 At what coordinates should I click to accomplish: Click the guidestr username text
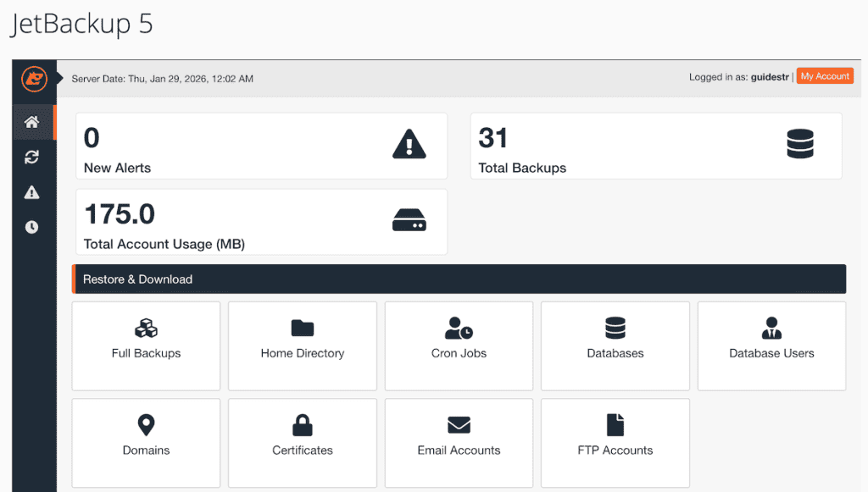[x=770, y=77]
